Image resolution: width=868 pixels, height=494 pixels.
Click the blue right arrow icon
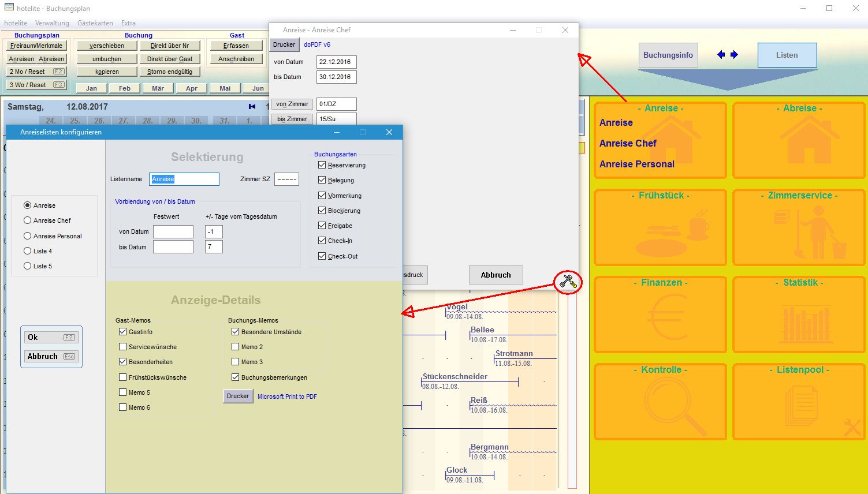click(x=734, y=55)
